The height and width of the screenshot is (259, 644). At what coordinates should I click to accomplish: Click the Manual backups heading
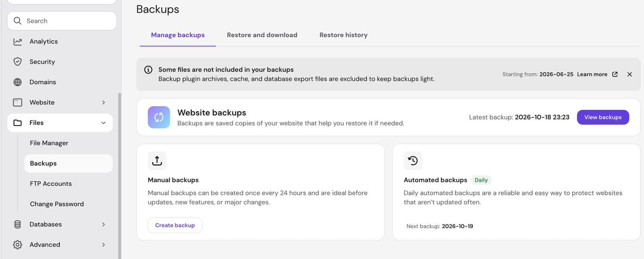[x=173, y=180]
